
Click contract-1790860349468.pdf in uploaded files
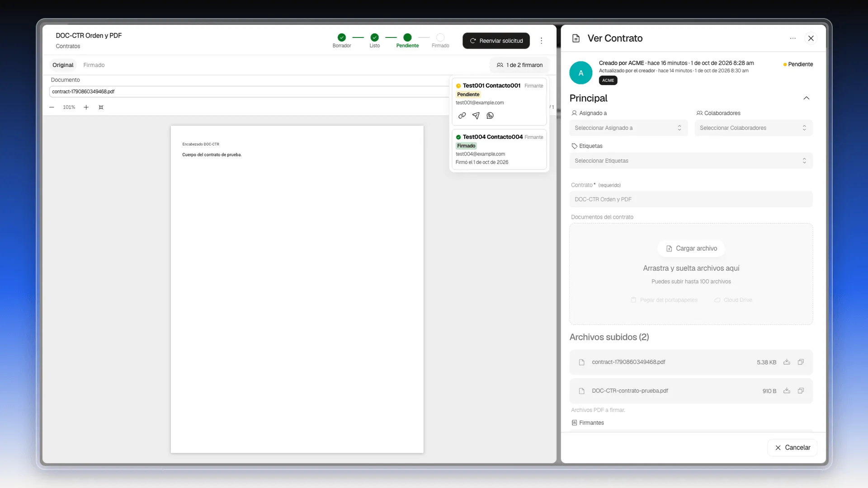(628, 362)
